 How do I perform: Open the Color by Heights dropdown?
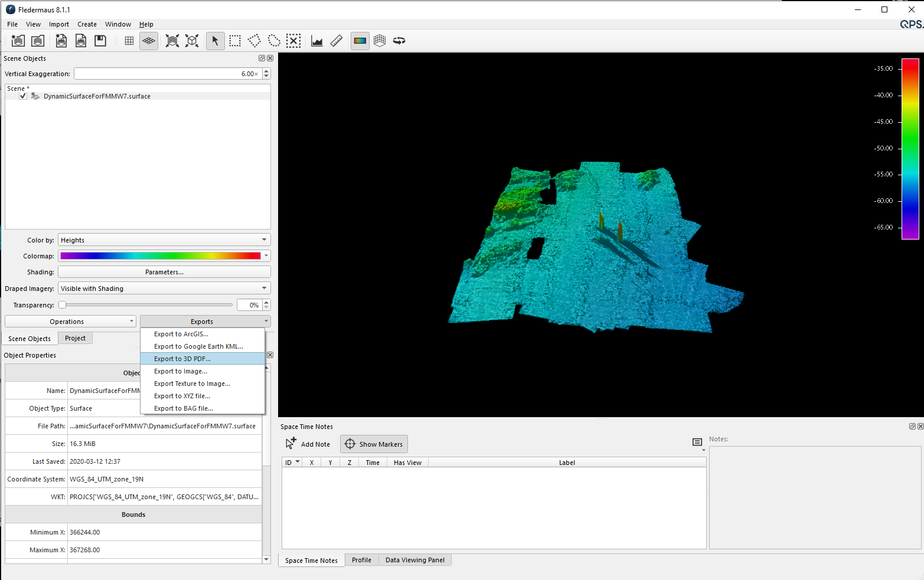pos(164,240)
